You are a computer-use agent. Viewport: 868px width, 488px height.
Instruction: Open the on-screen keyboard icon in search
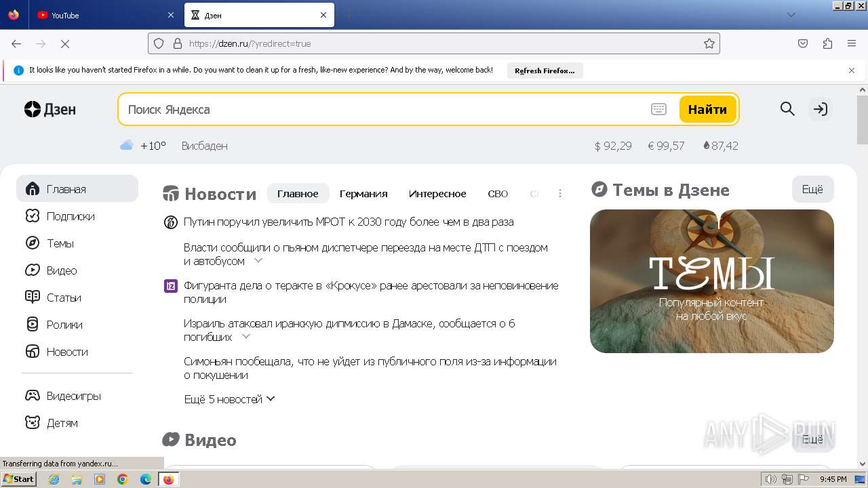(x=658, y=109)
